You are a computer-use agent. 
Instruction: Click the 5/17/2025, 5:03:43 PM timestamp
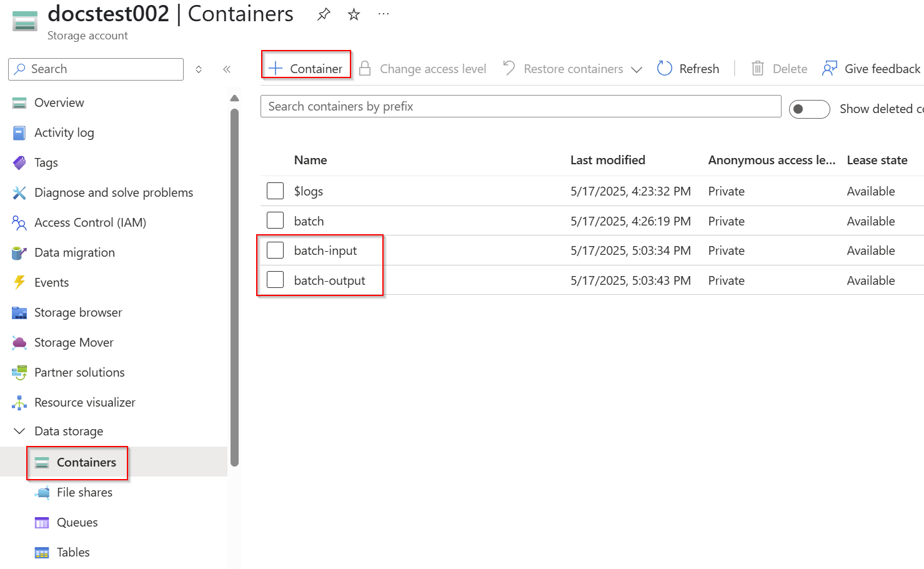pyautogui.click(x=630, y=281)
